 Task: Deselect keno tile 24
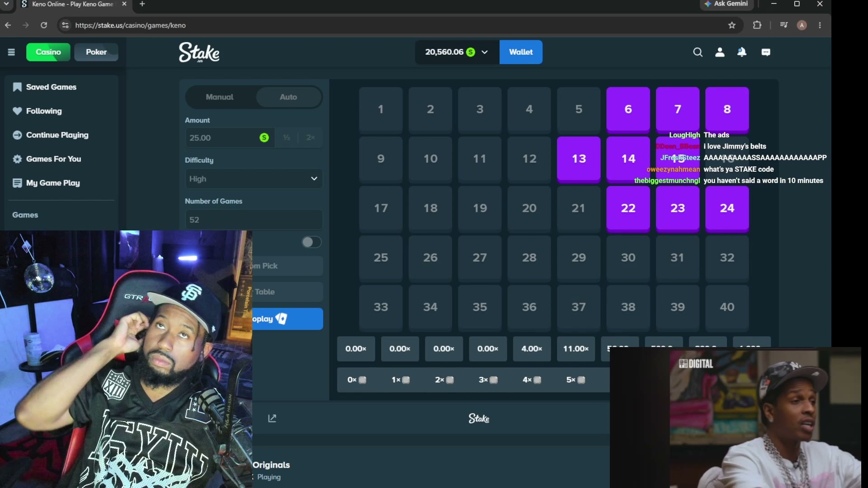pos(727,208)
